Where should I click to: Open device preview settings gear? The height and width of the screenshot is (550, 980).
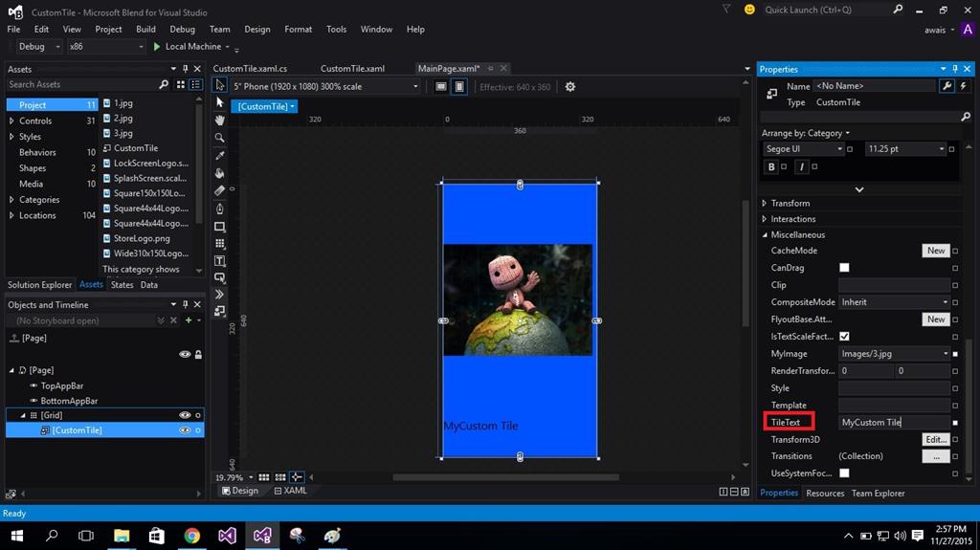570,87
